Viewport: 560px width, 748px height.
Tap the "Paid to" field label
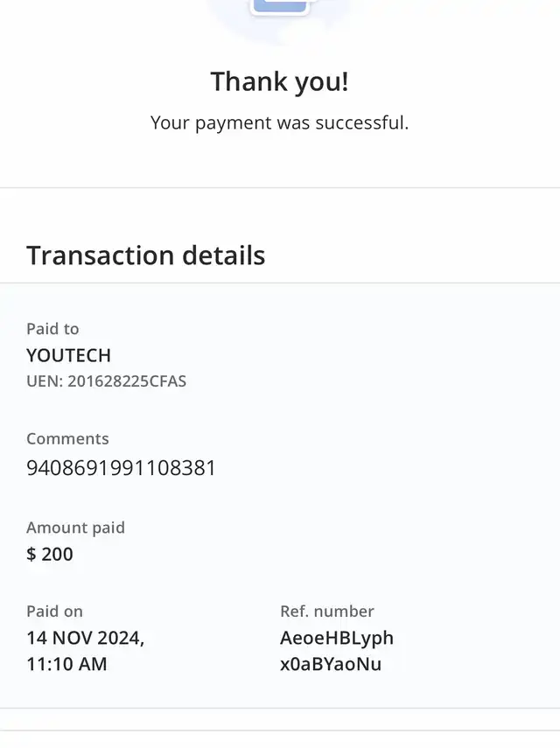[52, 329]
